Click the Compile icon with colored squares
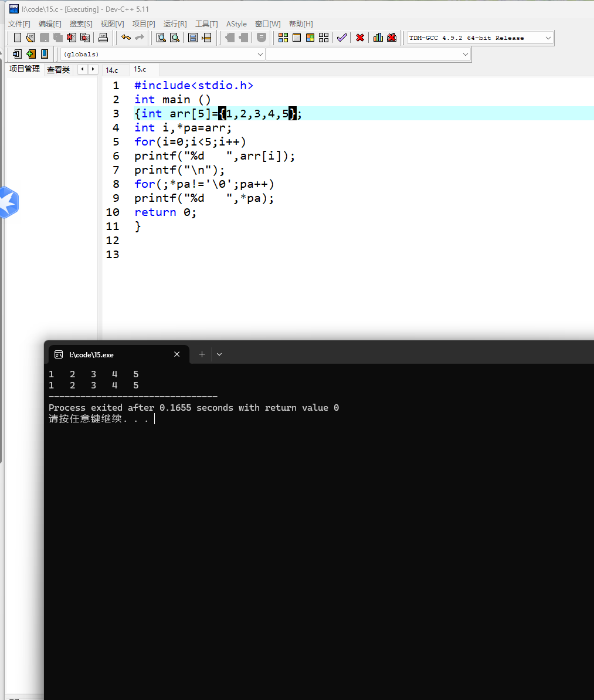The image size is (594, 700). click(283, 38)
